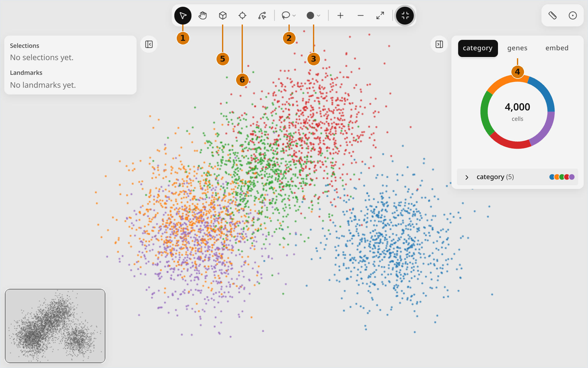
Task: Select the arrow pointer tool
Action: (x=183, y=16)
